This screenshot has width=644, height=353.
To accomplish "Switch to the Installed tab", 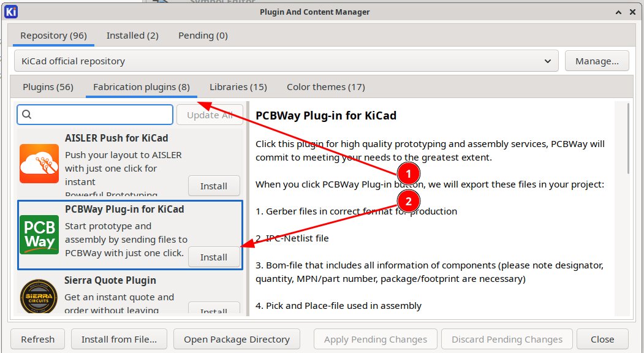I will click(x=132, y=35).
